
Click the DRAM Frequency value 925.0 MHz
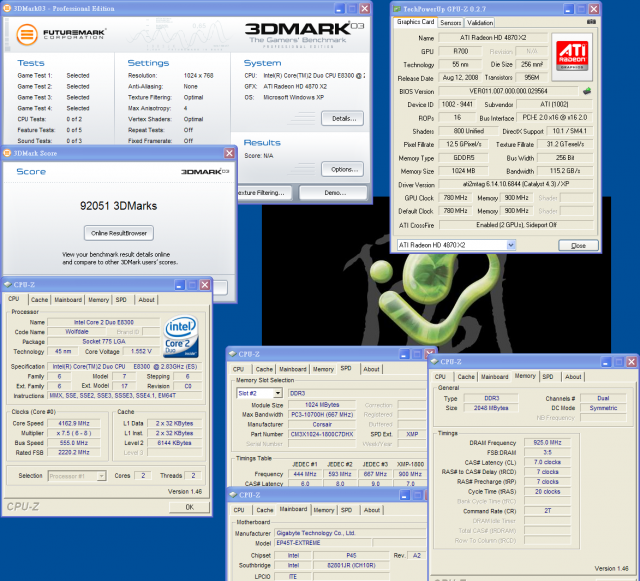(x=547, y=443)
